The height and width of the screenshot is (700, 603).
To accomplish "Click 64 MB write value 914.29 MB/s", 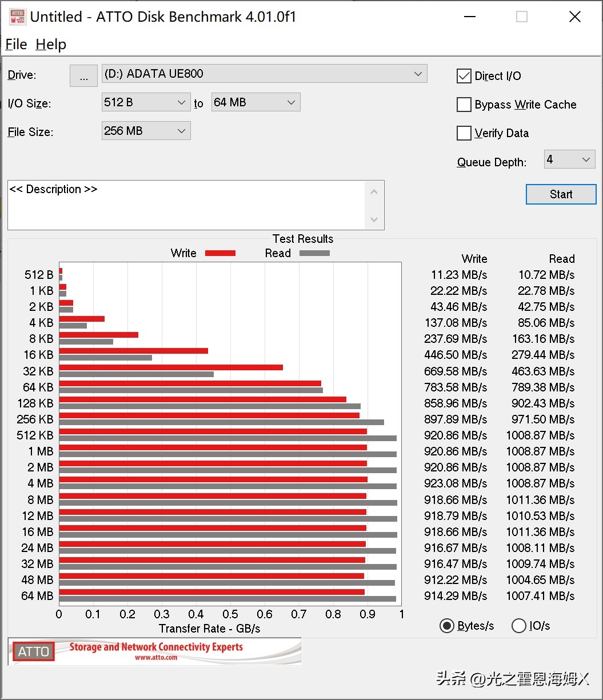I will pos(456,596).
